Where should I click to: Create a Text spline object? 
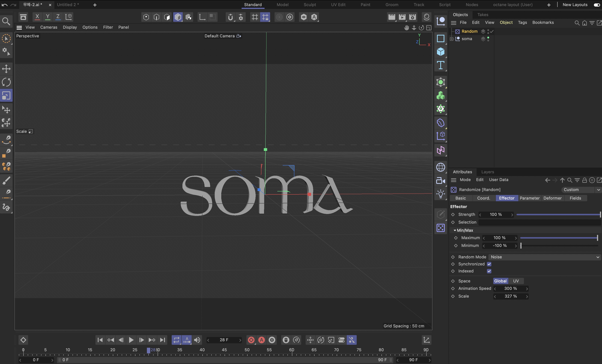pyautogui.click(x=440, y=65)
